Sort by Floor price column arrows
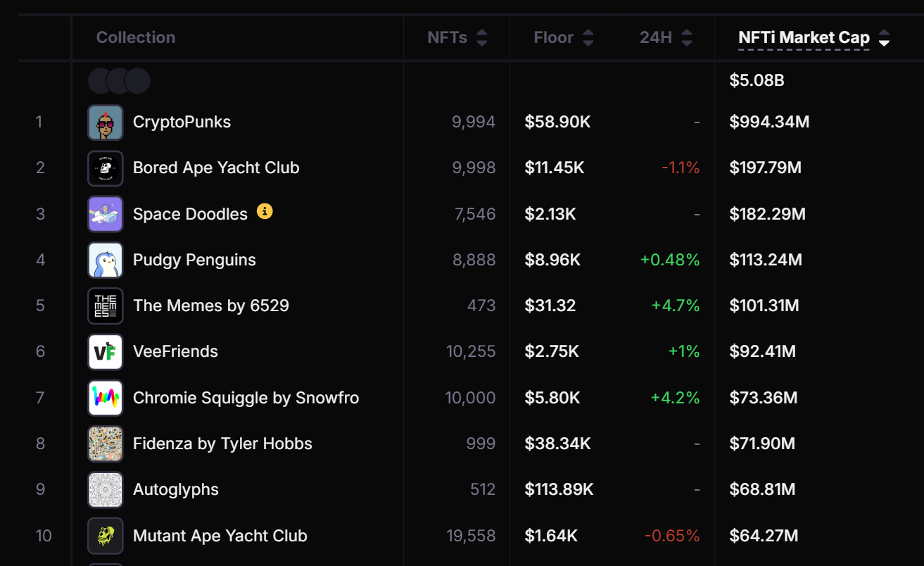 point(588,38)
